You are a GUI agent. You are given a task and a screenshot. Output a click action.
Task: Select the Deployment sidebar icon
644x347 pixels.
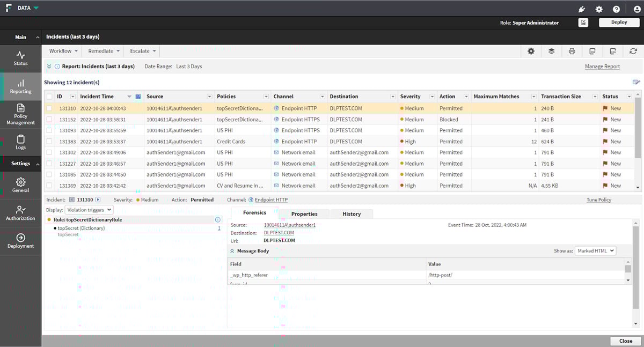point(20,241)
